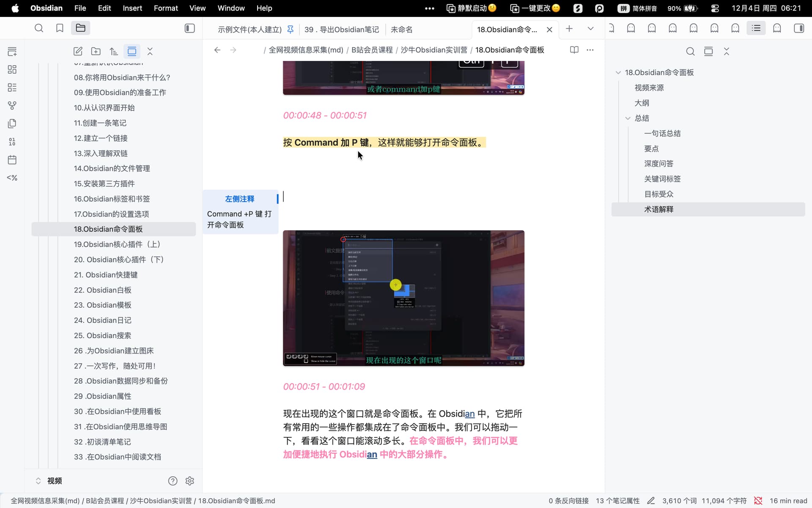The height and width of the screenshot is (508, 812).
Task: Toggle the left sidebar collapse button
Action: (189, 28)
